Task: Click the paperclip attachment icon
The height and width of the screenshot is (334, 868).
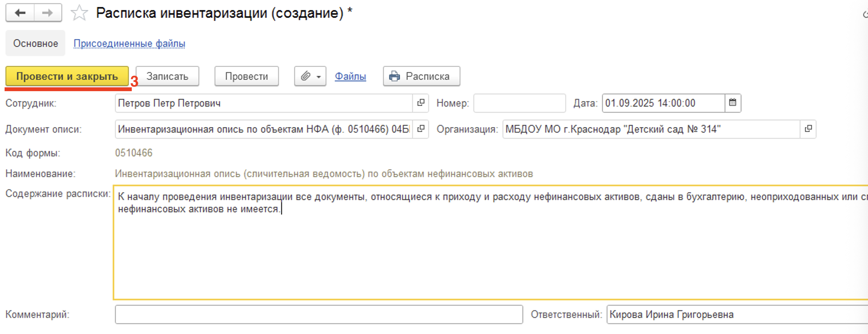Action: click(305, 76)
